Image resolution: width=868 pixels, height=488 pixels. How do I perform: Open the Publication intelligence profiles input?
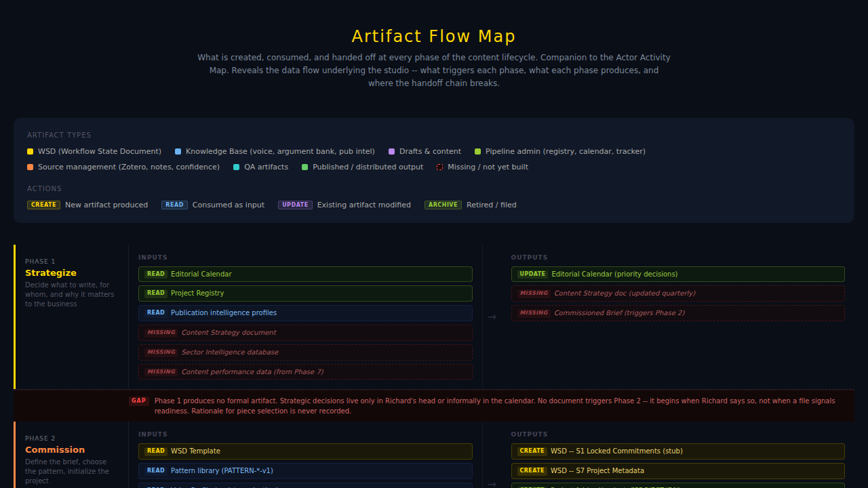(x=305, y=312)
